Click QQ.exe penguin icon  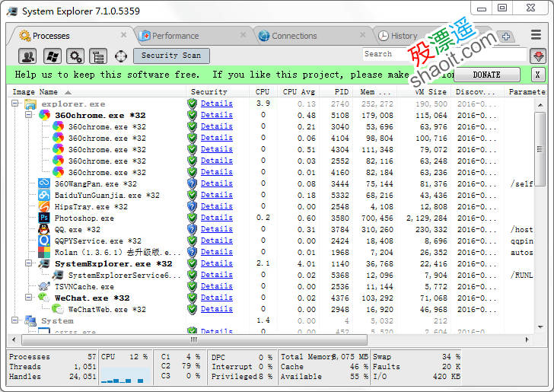click(x=44, y=229)
